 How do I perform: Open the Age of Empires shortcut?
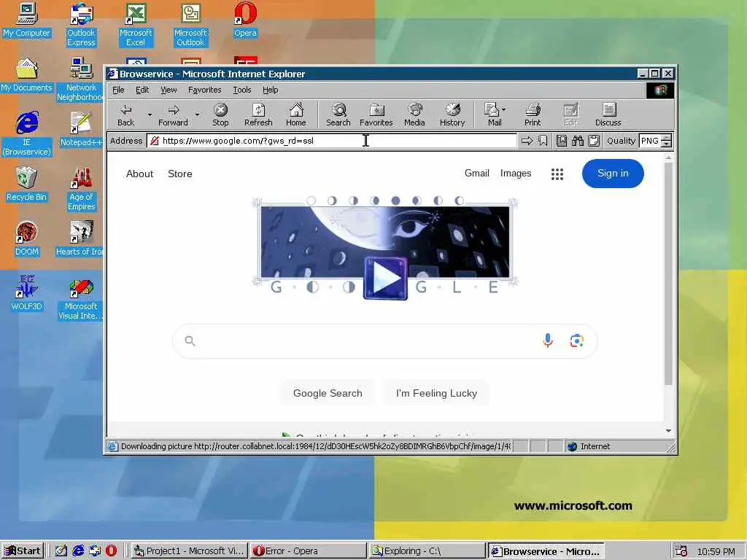(x=82, y=189)
